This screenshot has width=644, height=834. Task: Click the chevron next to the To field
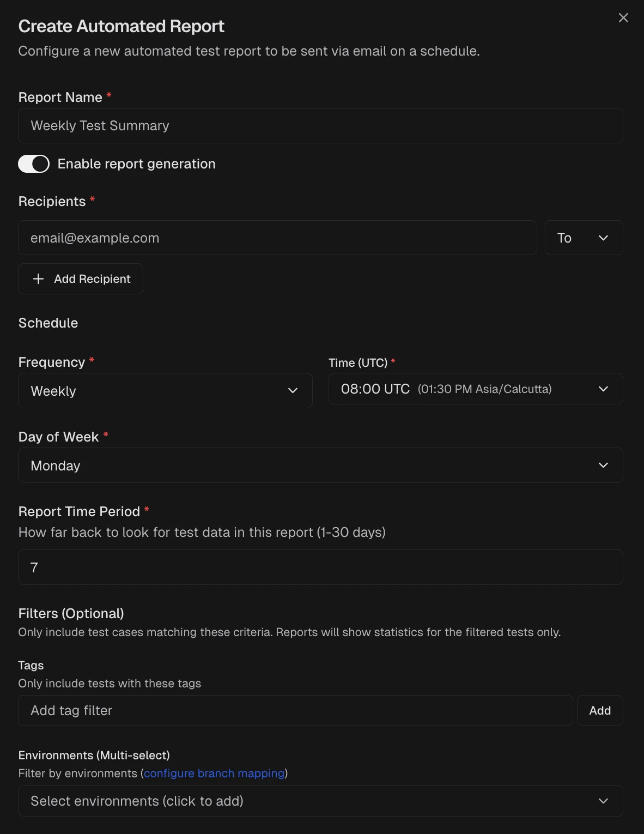603,238
